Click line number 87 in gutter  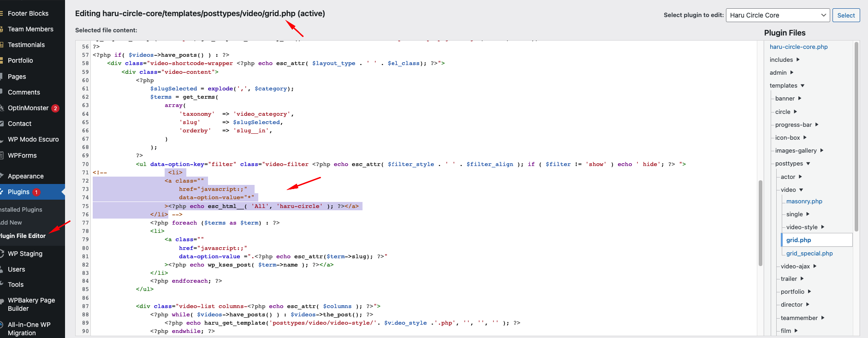pos(85,306)
